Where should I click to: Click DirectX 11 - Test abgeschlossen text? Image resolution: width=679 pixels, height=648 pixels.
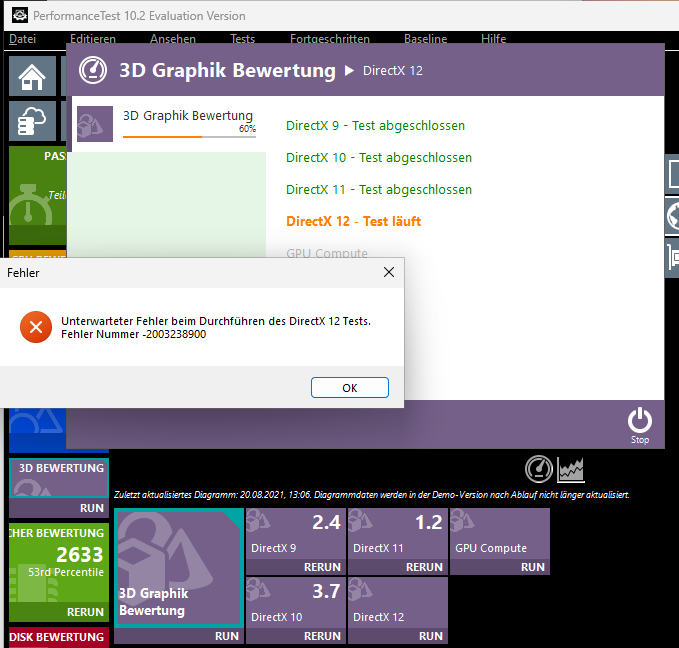(x=379, y=190)
